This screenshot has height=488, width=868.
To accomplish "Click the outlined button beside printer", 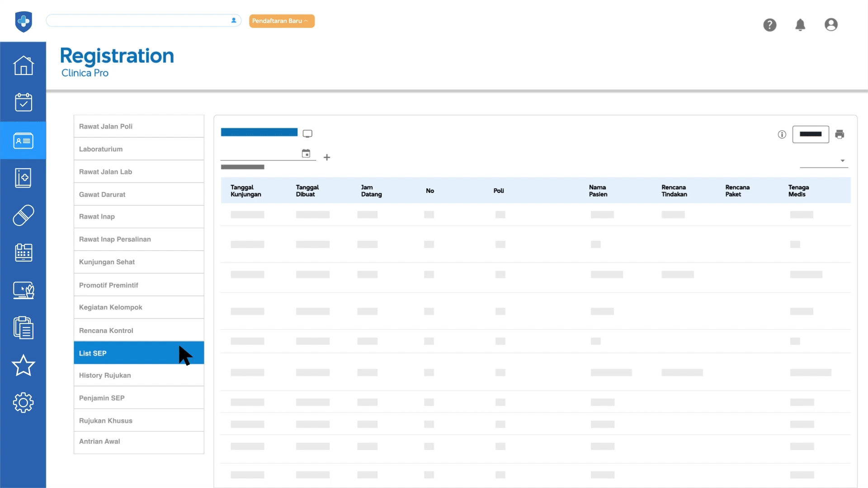I will tap(810, 134).
